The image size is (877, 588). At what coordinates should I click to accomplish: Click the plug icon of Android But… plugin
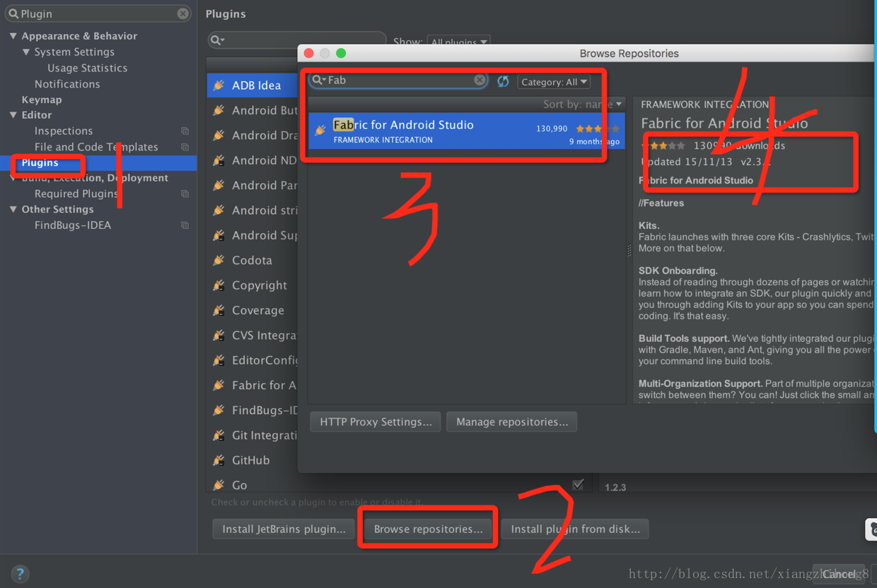219,110
